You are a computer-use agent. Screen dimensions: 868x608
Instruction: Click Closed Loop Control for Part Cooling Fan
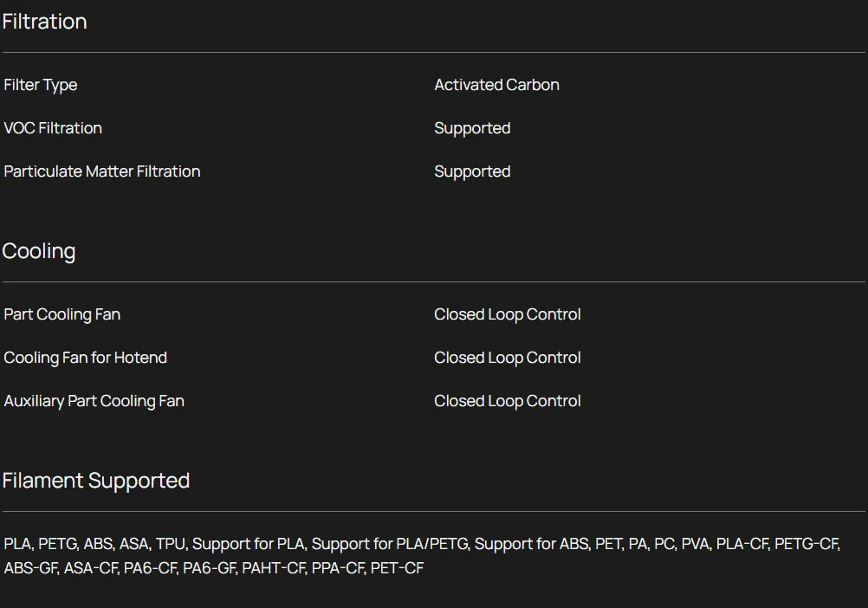click(x=508, y=314)
